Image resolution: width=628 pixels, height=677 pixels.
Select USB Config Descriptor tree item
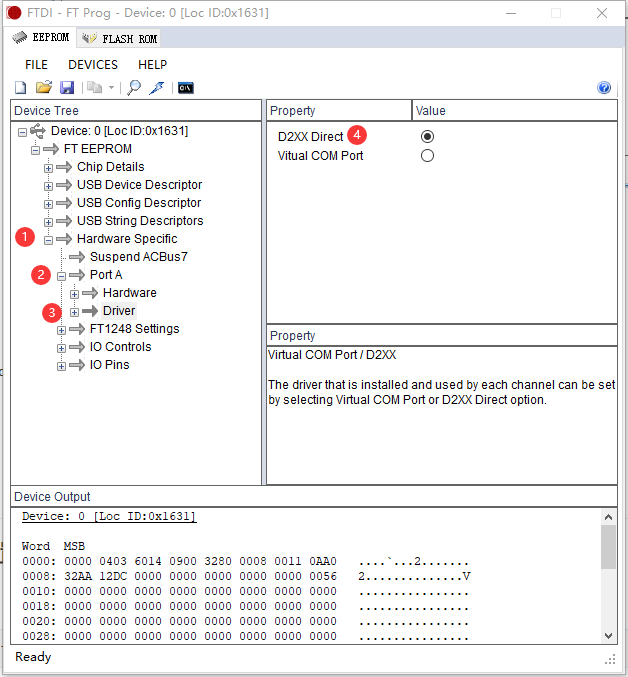click(x=139, y=203)
